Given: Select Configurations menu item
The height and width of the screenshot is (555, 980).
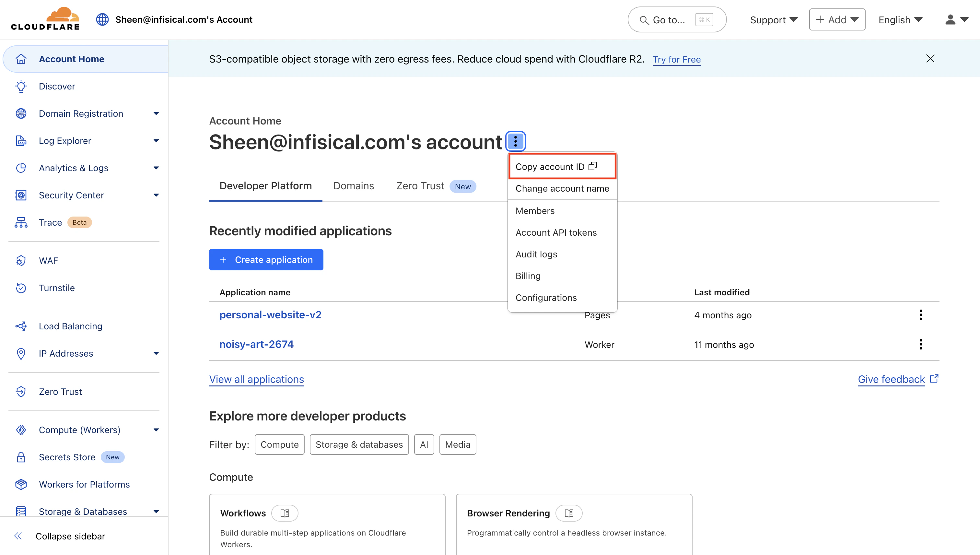Looking at the screenshot, I should [x=562, y=298].
